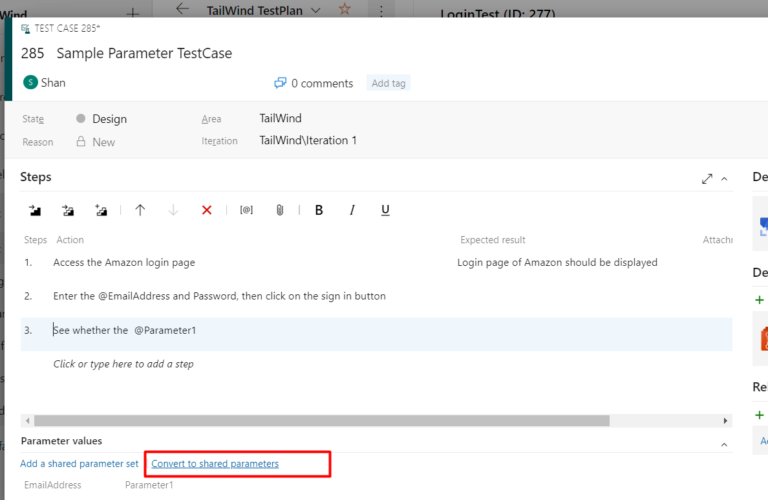Image resolution: width=768 pixels, height=500 pixels.
Task: Click the Insert parameter icon
Action: tap(246, 210)
